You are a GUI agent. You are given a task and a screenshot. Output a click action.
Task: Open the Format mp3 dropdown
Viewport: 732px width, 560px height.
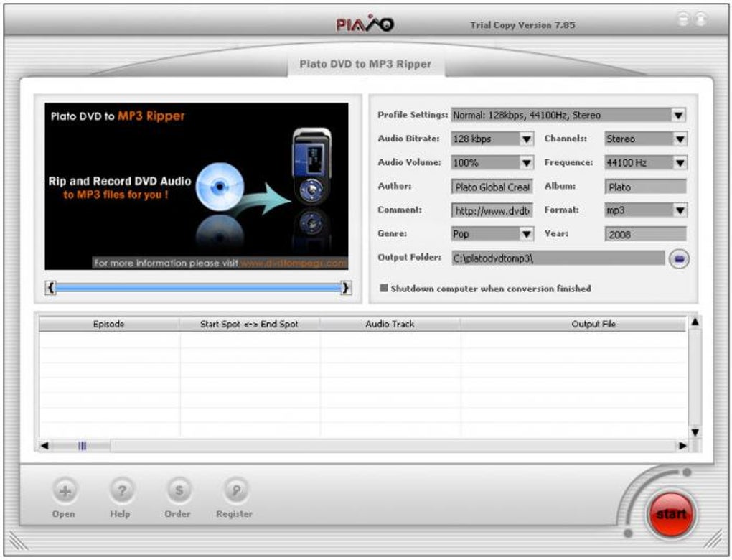tap(680, 210)
